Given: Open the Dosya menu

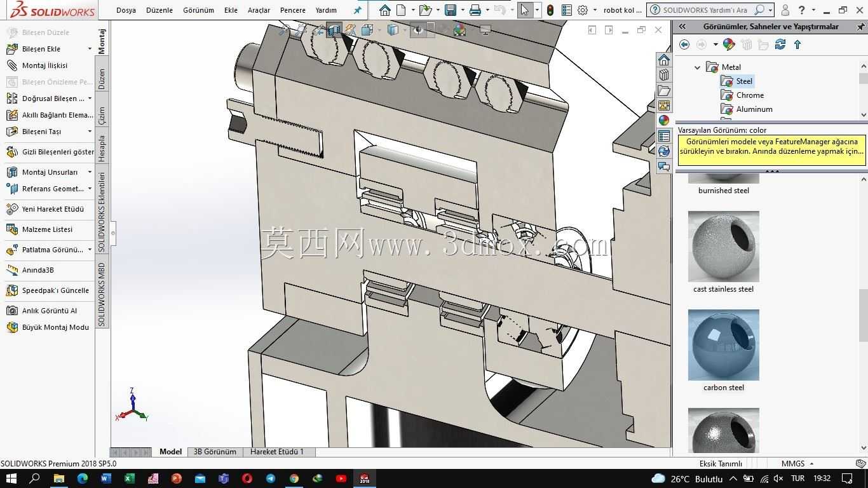Looking at the screenshot, I should click(x=126, y=10).
